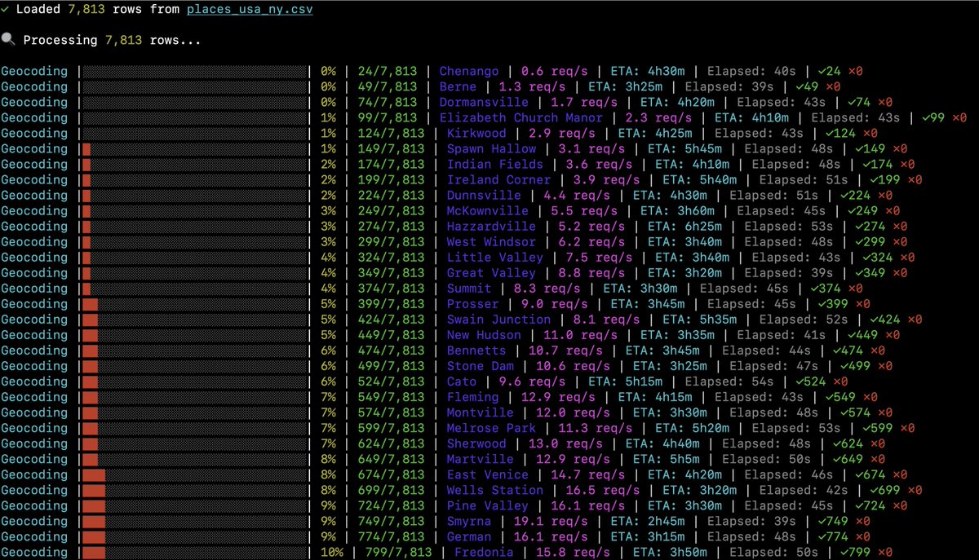This screenshot has height=560, width=979.
Task: Click the Little Valley place name
Action: coord(494,258)
